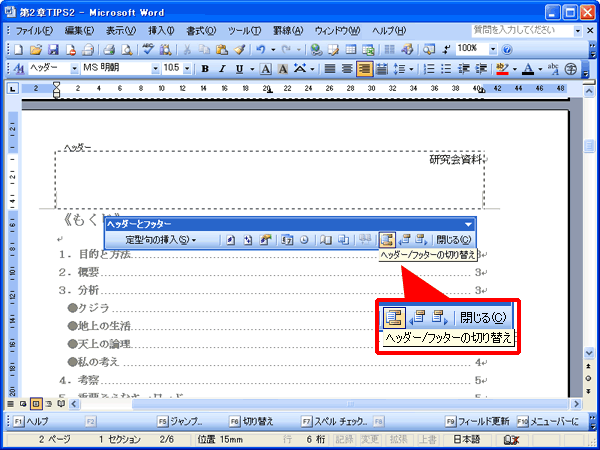
Task: Open the font size dropdown showing 10.5
Action: pos(187,69)
